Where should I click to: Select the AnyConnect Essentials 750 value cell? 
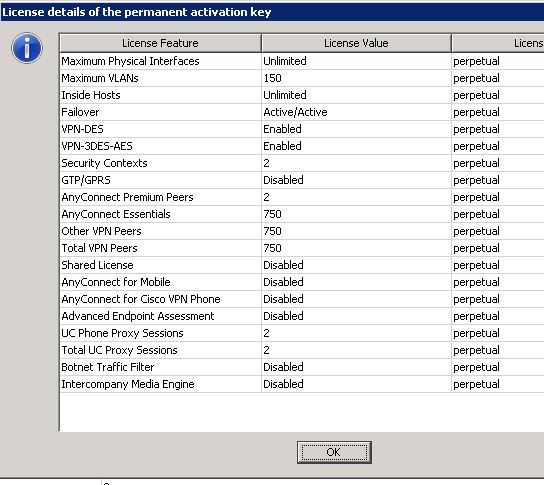[356, 214]
